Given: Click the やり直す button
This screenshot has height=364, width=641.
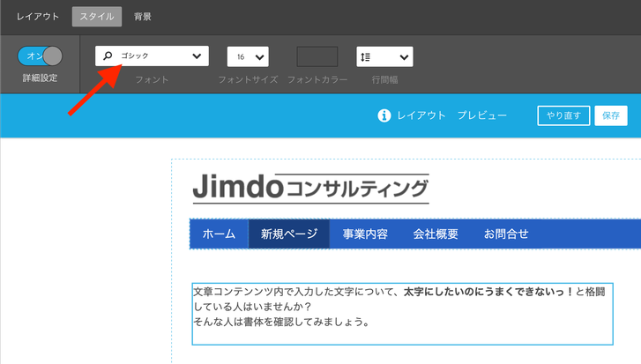Looking at the screenshot, I should tap(563, 115).
